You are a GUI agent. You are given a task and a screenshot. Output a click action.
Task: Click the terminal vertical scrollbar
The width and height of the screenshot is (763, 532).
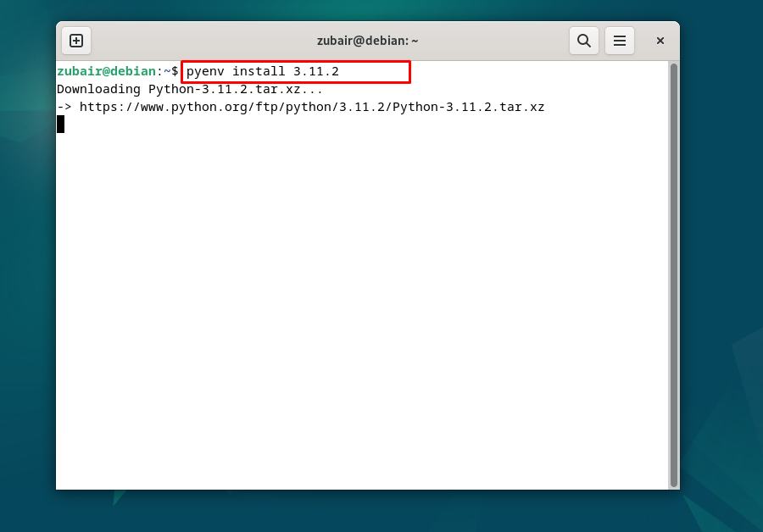(674, 275)
